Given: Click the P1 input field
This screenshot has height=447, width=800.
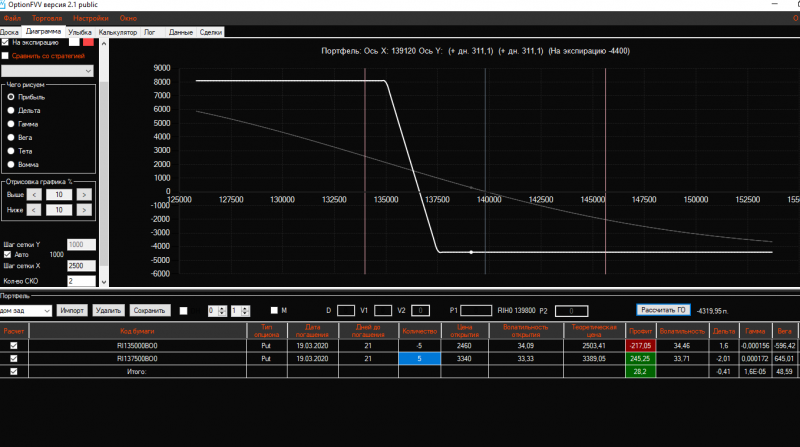Looking at the screenshot, I should (476, 310).
